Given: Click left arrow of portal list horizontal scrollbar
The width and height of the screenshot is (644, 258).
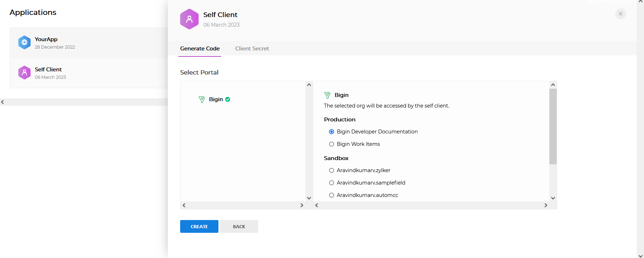Looking at the screenshot, I should tap(184, 205).
